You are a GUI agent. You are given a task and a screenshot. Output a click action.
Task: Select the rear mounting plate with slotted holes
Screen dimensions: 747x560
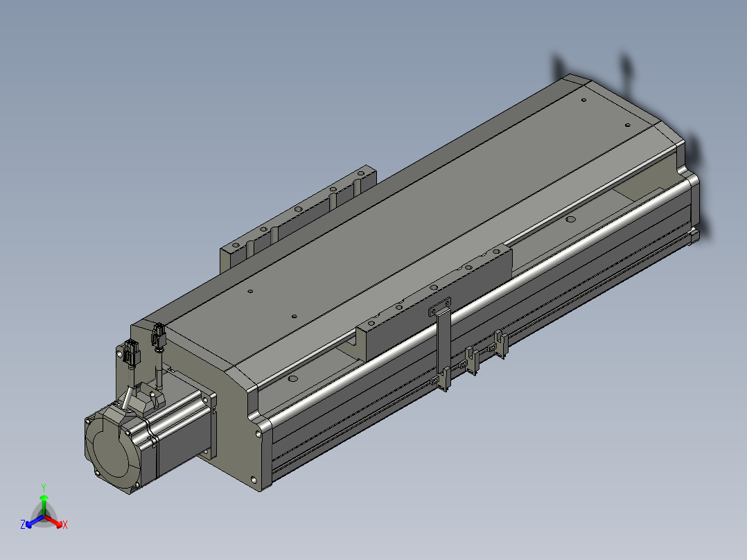click(298, 219)
